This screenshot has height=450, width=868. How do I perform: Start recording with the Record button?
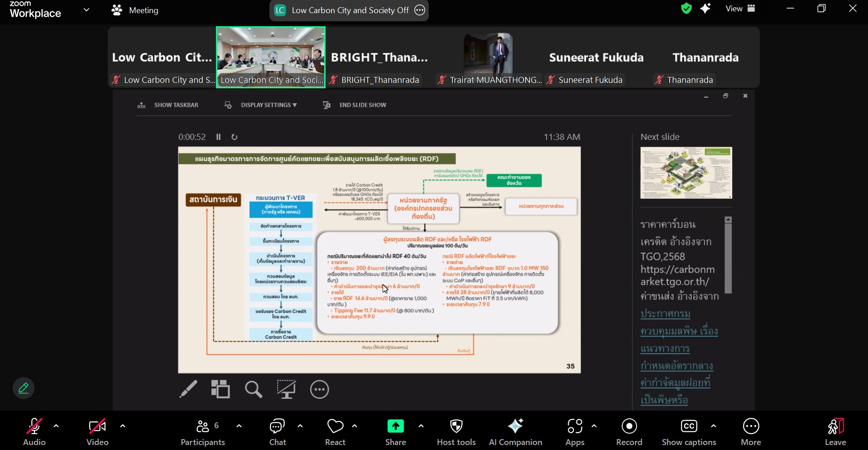click(629, 432)
